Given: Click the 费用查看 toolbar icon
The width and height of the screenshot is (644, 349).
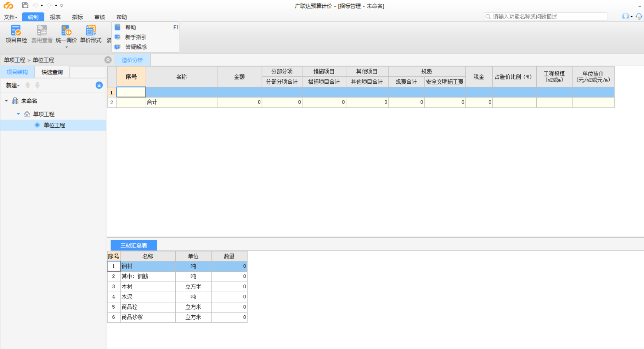Looking at the screenshot, I should click(x=42, y=34).
